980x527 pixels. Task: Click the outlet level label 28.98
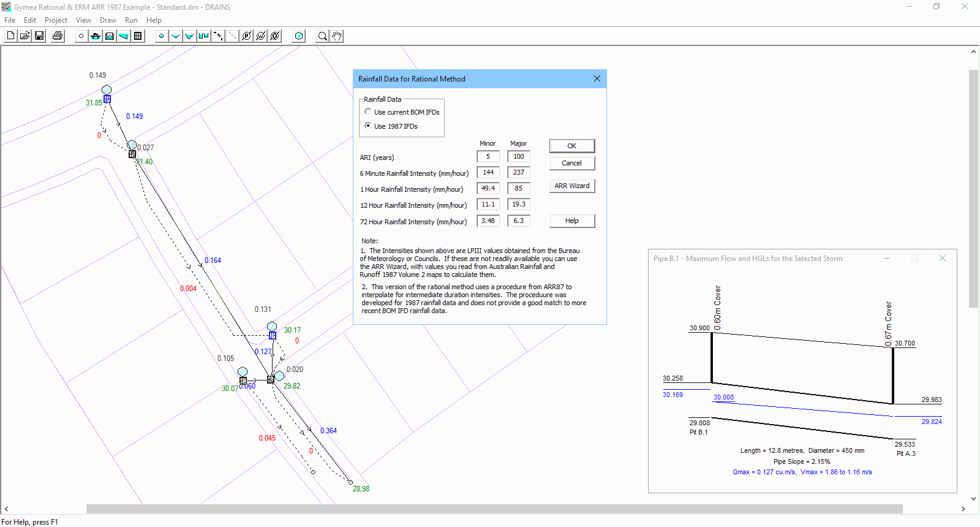tap(361, 489)
